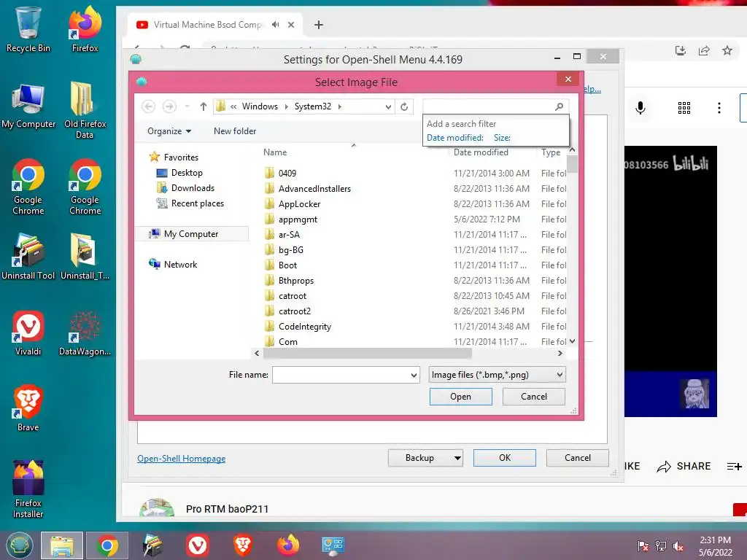Click the YouTube voice search microphone
The height and width of the screenshot is (560, 747).
pos(640,108)
